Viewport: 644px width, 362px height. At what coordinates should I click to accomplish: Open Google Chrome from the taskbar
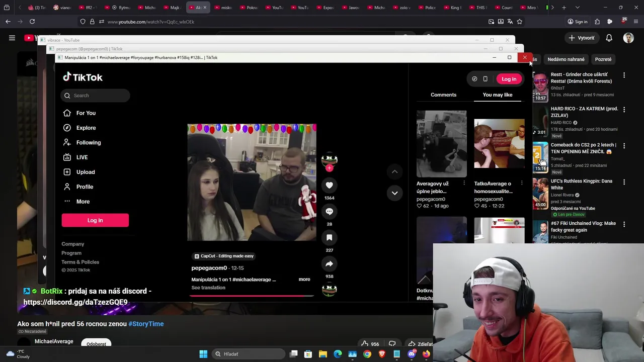[367, 354]
